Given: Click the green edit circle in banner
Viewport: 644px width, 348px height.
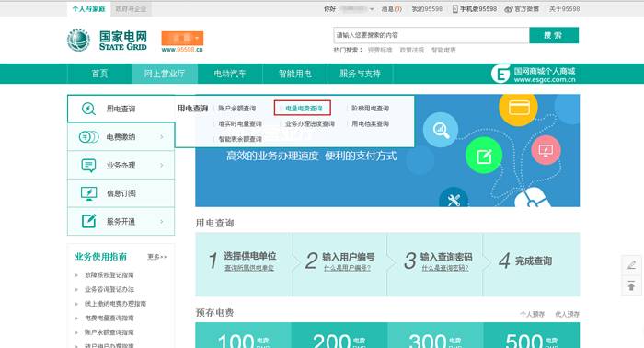Looking at the screenshot, I should [x=484, y=156].
